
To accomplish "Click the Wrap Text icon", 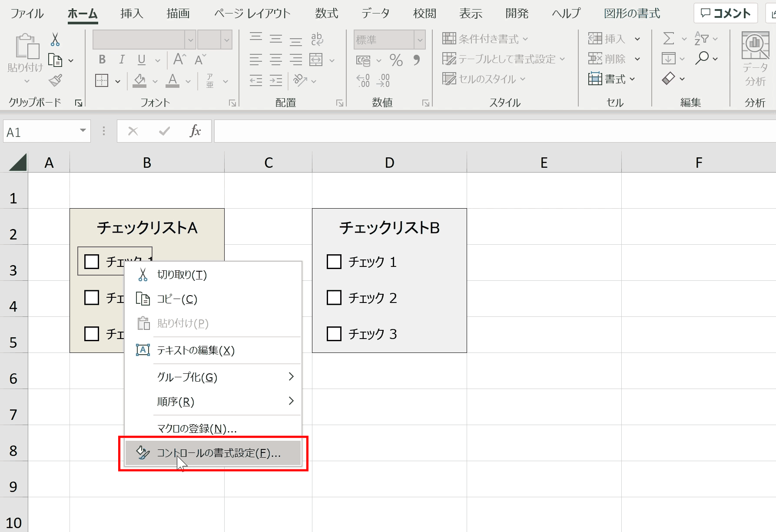I will click(317, 39).
